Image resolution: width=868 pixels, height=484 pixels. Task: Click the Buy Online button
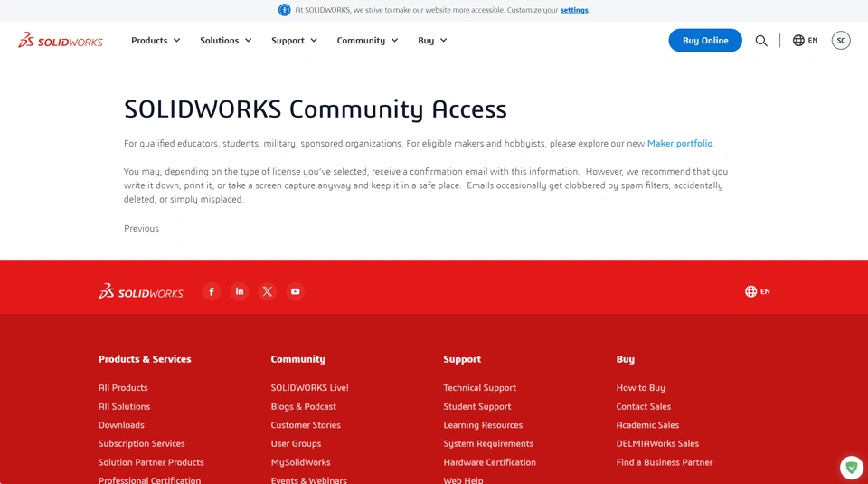point(704,41)
